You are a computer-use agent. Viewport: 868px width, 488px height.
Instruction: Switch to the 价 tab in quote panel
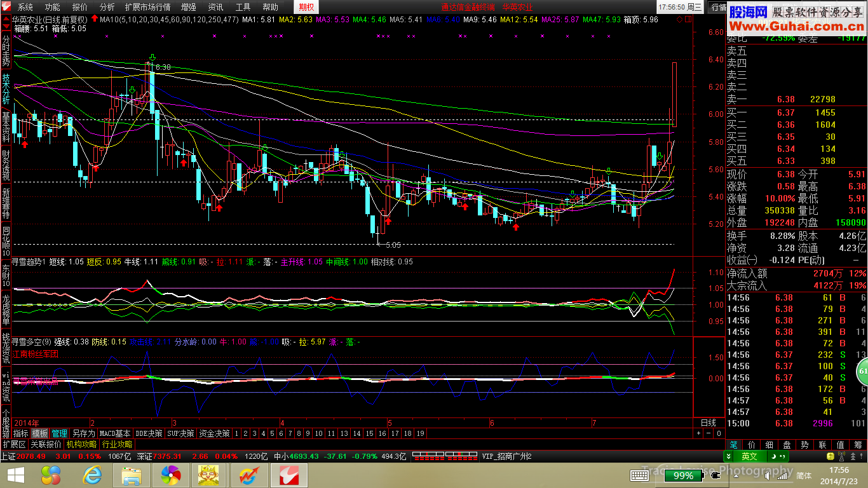tap(752, 444)
